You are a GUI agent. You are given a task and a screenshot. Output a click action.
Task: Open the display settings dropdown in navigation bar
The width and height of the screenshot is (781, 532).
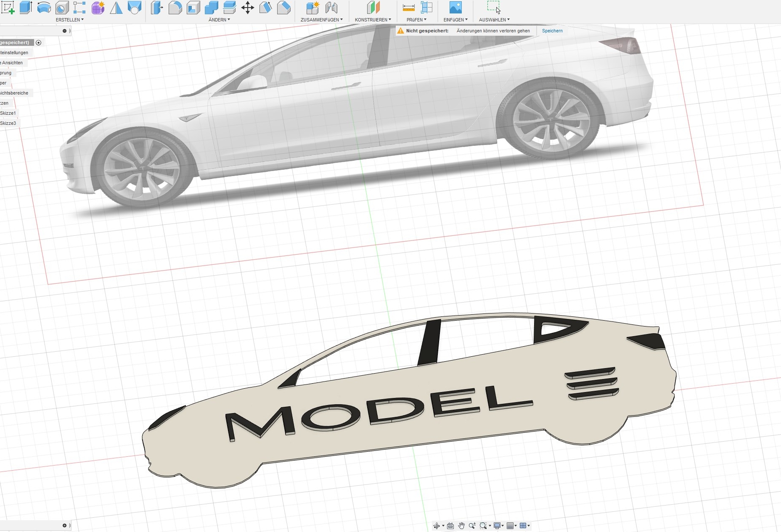click(x=498, y=526)
